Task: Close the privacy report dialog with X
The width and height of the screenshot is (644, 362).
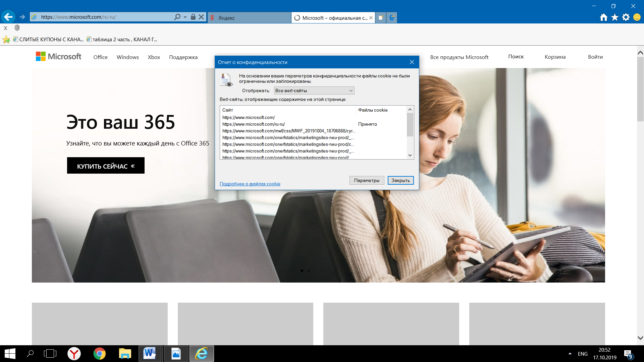Action: (412, 62)
